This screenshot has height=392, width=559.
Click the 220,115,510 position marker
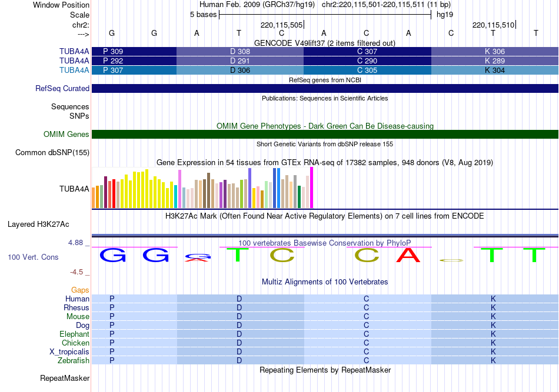[494, 25]
